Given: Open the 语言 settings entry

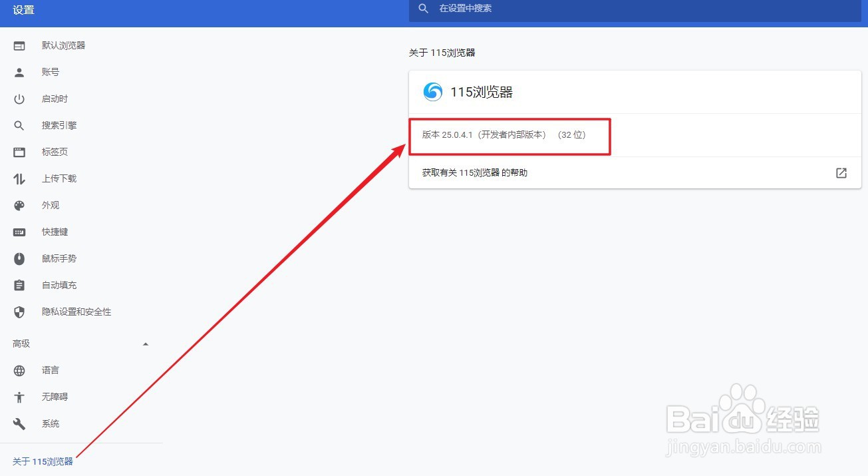Looking at the screenshot, I should [51, 370].
